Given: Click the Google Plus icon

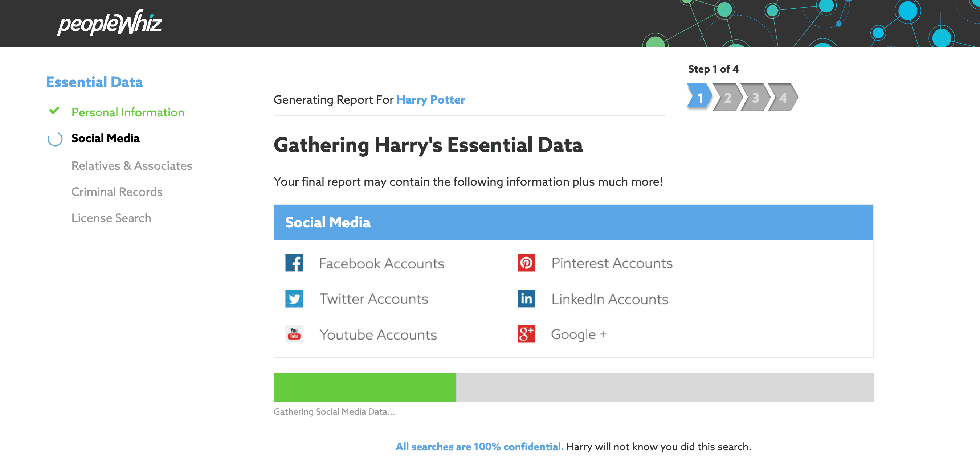Looking at the screenshot, I should (526, 334).
